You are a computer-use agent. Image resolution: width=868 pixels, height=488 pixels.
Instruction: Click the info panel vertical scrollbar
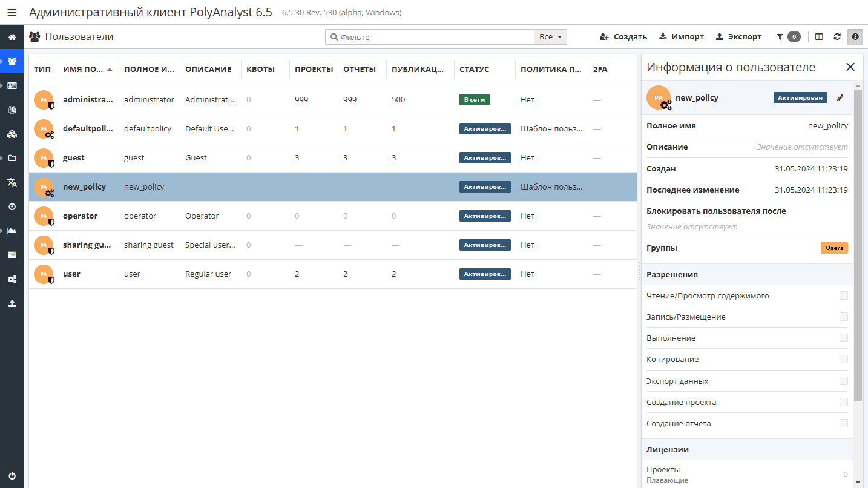pos(858,245)
